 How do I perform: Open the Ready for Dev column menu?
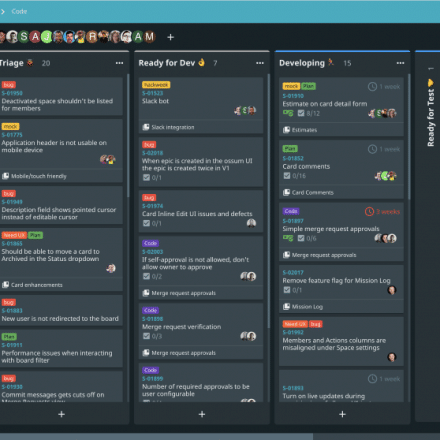[x=260, y=63]
